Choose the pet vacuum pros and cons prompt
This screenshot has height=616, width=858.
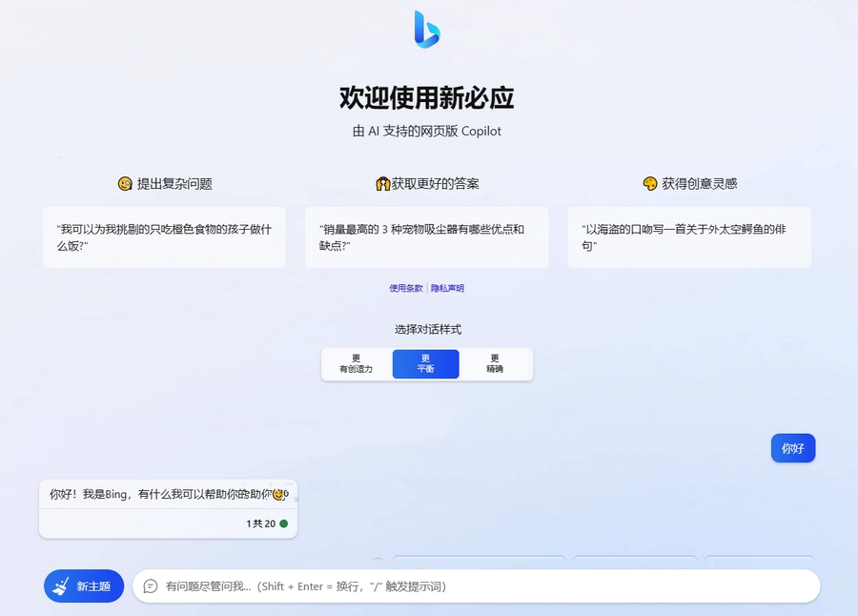(x=426, y=237)
